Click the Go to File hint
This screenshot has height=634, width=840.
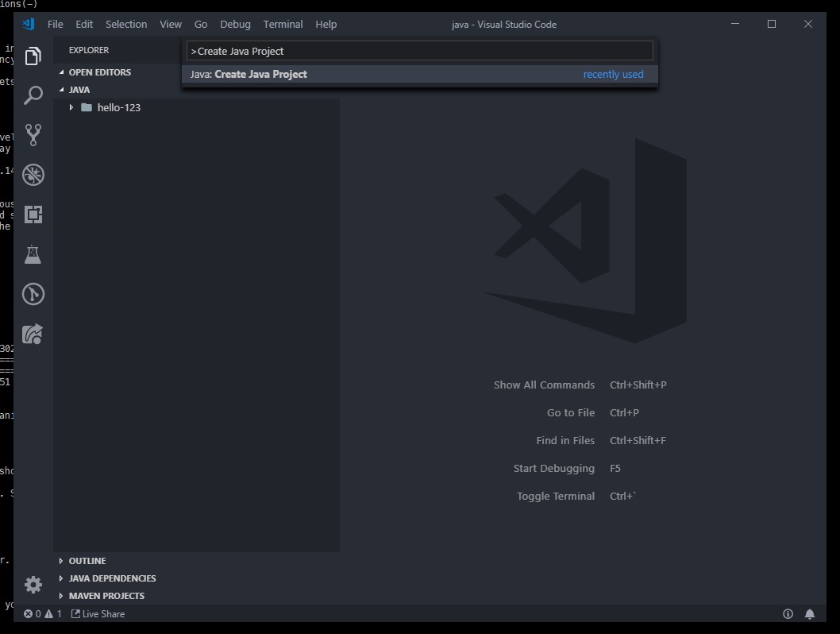[x=571, y=412]
